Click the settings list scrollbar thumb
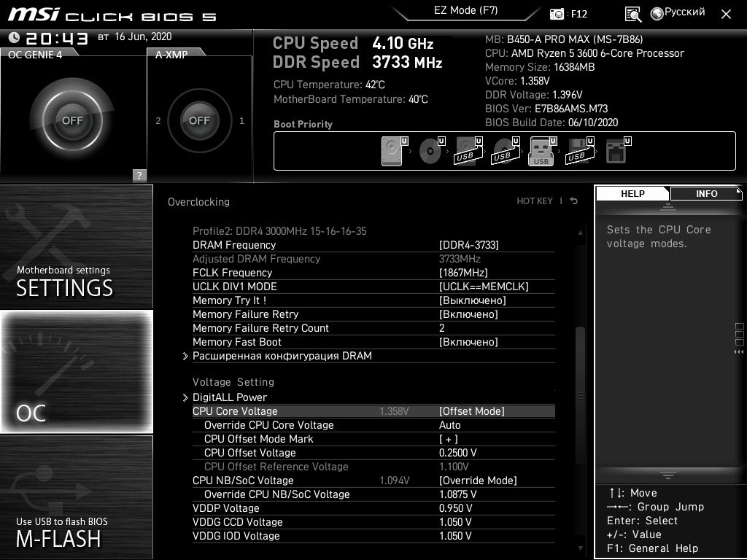This screenshot has height=560, width=747. coord(580,395)
